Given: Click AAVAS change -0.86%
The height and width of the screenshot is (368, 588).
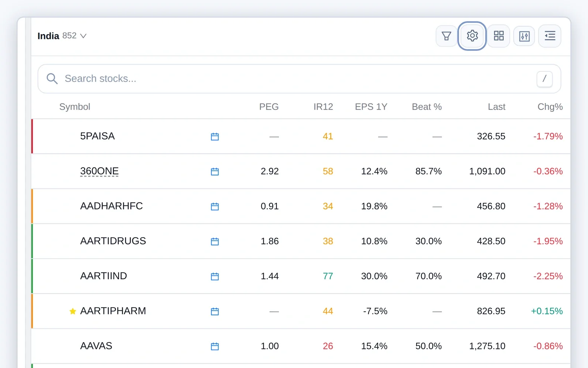Looking at the screenshot, I should (548, 346).
